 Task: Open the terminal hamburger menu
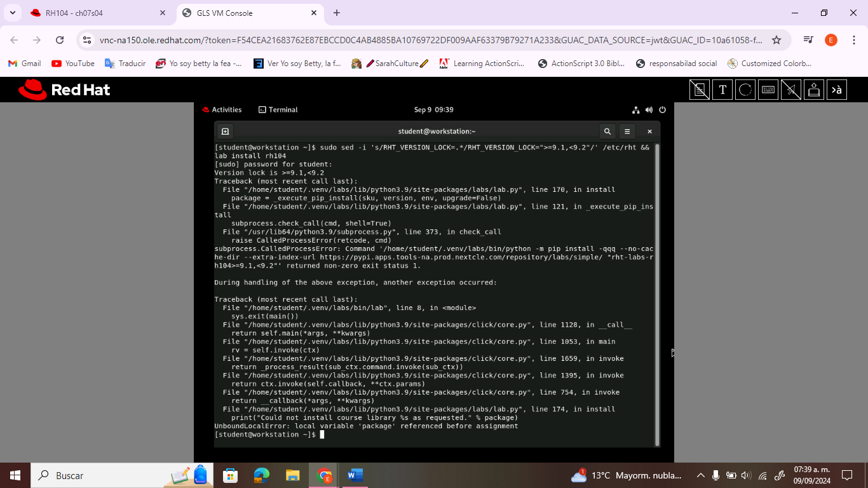click(x=627, y=132)
